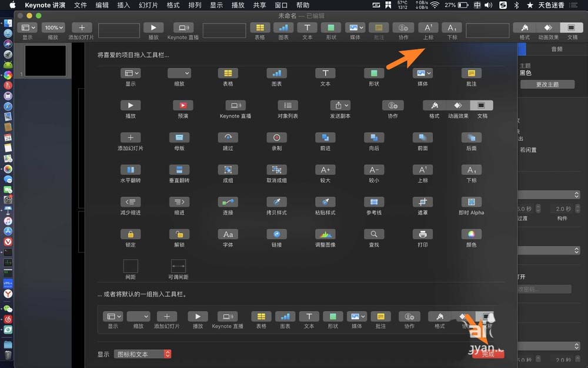
Task: Select the 调整图像 adjust image icon
Action: pyautogui.click(x=325, y=234)
